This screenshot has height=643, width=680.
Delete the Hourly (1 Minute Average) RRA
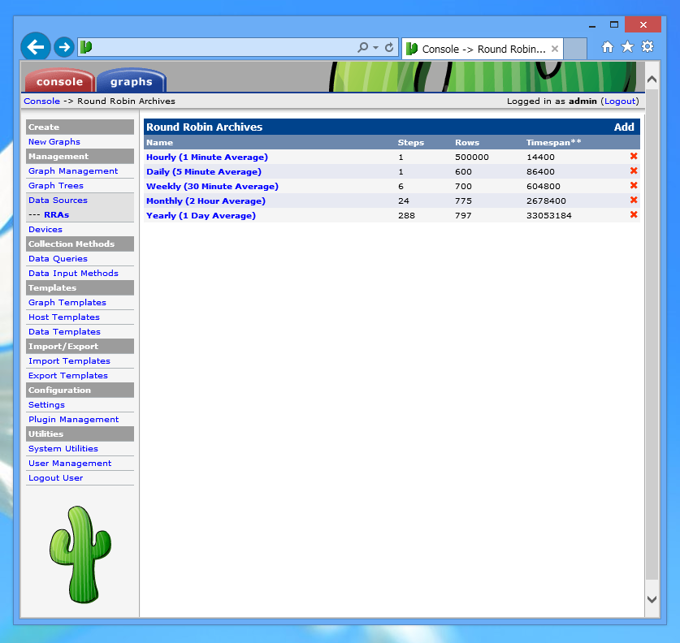click(x=634, y=156)
